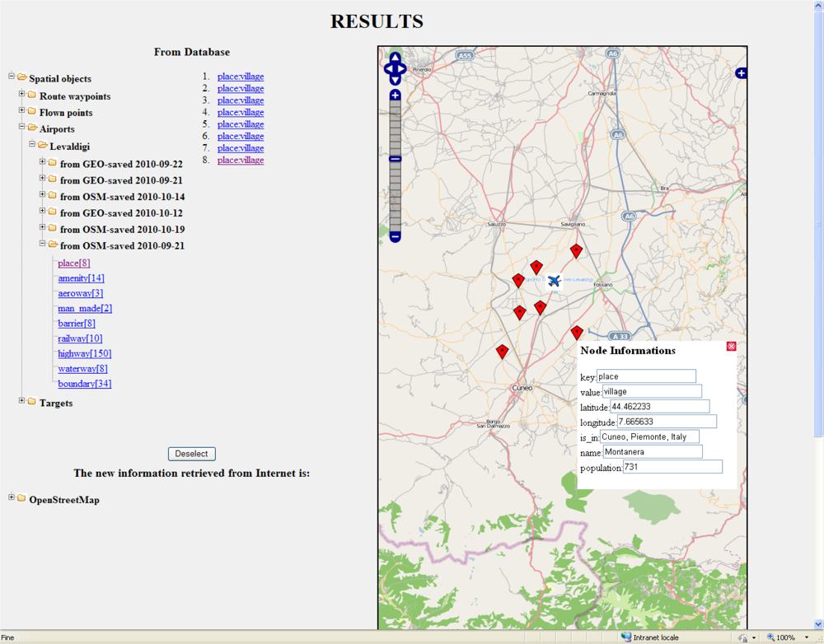Screen dimensions: 824x644
Task: Expand the Targets node
Action: pos(21,401)
